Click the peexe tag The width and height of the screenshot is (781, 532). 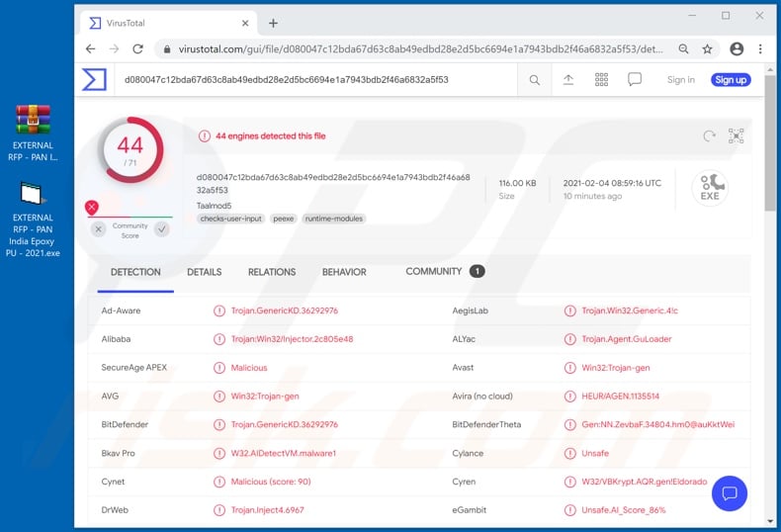(284, 219)
